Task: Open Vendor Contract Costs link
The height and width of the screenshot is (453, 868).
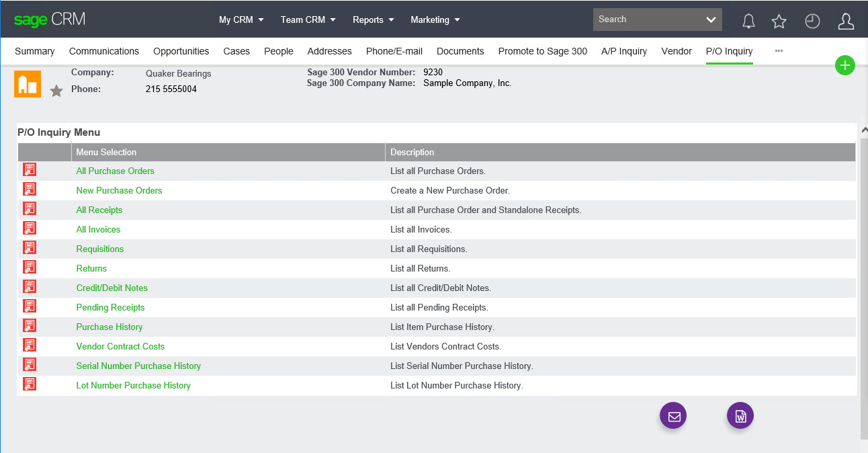Action: click(x=120, y=346)
